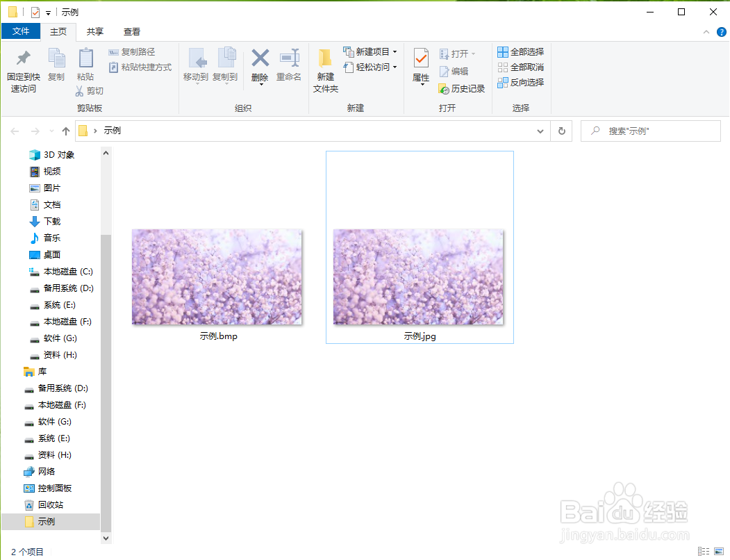Click Move to ribbon button
Screen dimensions: 730x560
196,66
